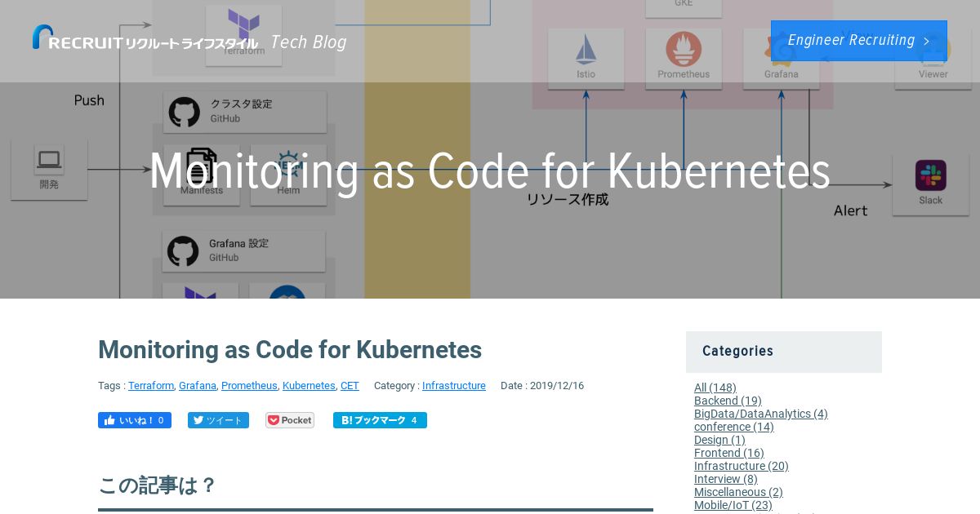Open the CET tag link
The height and width of the screenshot is (514, 980).
[350, 386]
